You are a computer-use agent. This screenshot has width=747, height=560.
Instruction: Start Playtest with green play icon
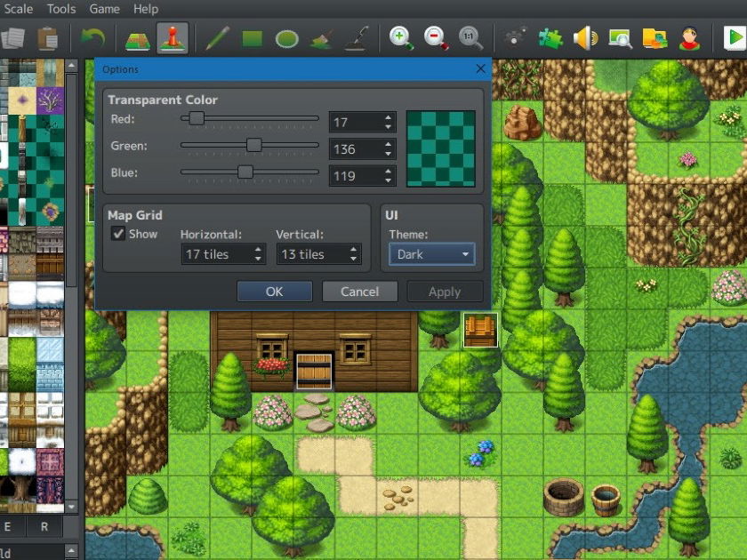734,38
